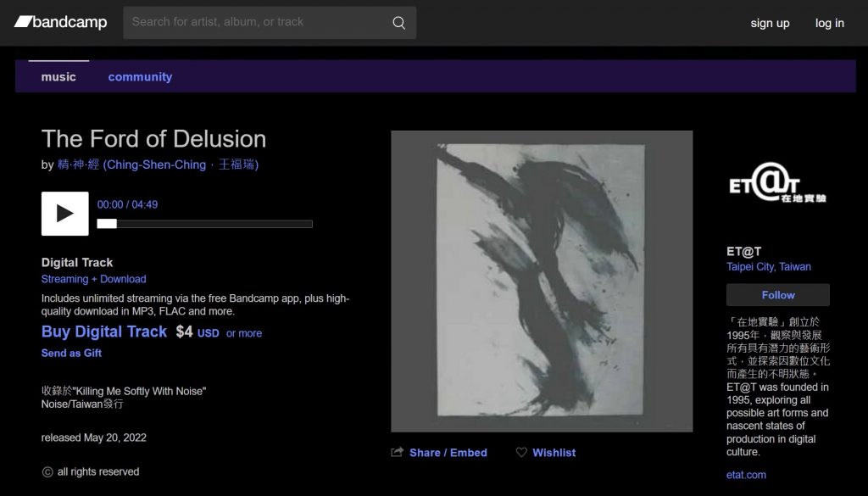Screen dimensions: 868x496
Task: Click the copyright symbol icon
Action: click(x=47, y=472)
